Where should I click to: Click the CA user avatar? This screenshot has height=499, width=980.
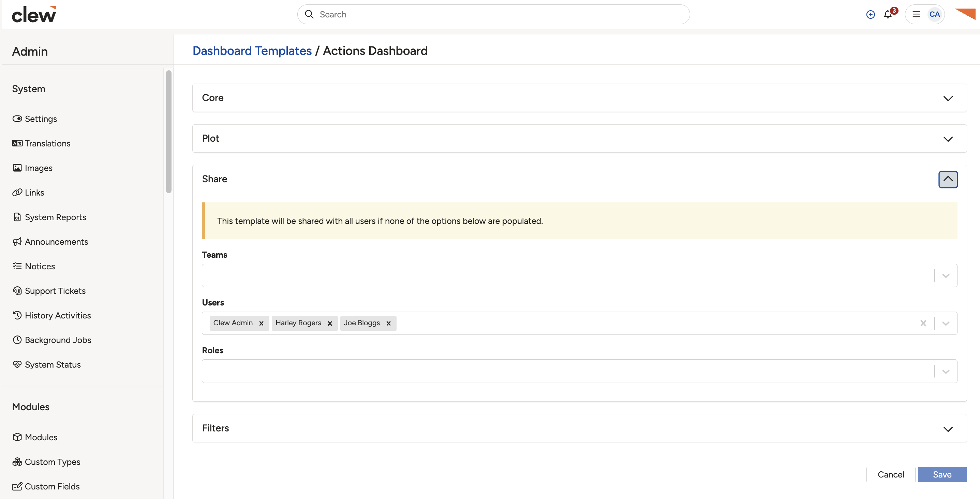934,14
